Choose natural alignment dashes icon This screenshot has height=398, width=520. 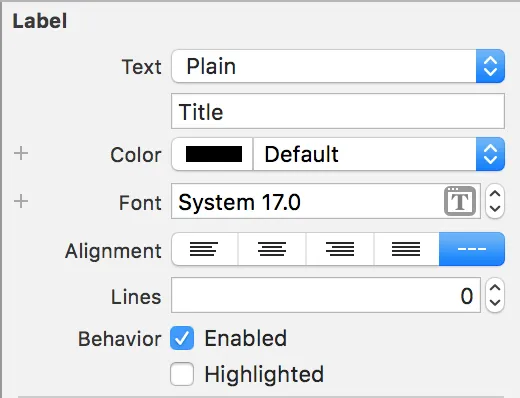pyautogui.click(x=472, y=249)
